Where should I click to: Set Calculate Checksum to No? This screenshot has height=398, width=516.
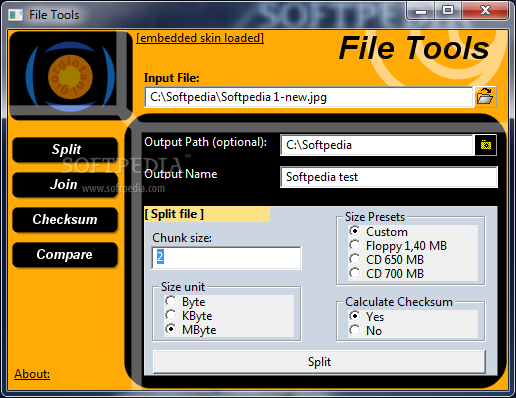click(365, 331)
